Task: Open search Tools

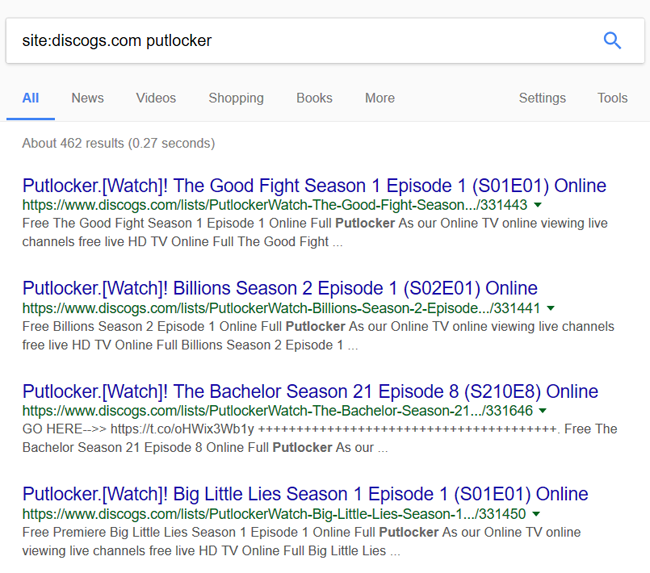Action: click(x=612, y=98)
